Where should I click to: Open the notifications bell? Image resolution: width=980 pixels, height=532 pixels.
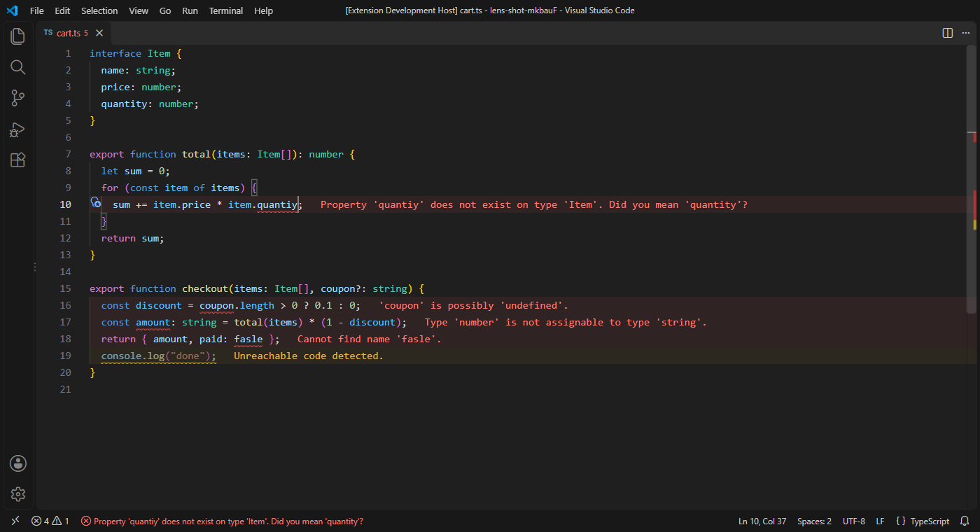point(965,521)
